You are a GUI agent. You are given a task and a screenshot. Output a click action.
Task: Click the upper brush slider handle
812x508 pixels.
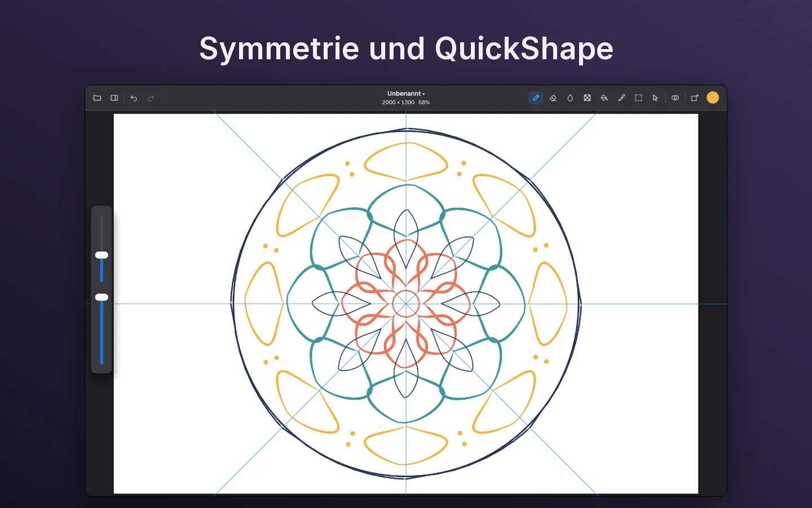tap(101, 255)
